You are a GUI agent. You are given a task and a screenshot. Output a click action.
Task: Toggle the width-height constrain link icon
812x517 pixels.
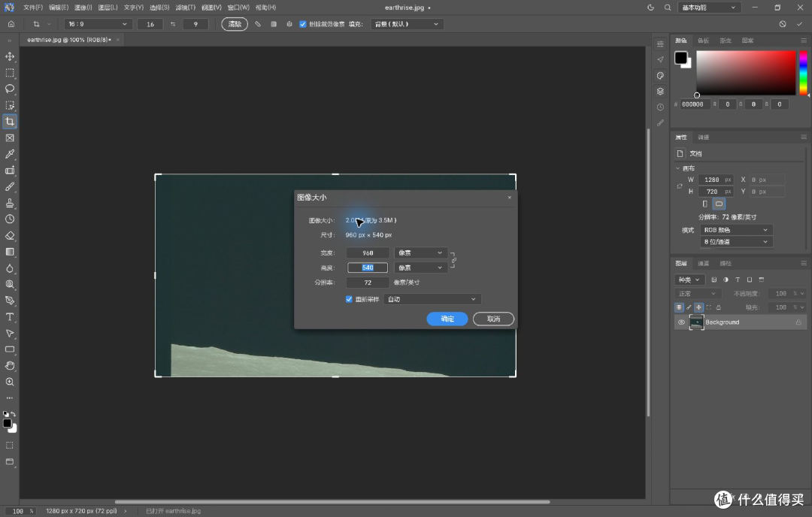click(453, 260)
